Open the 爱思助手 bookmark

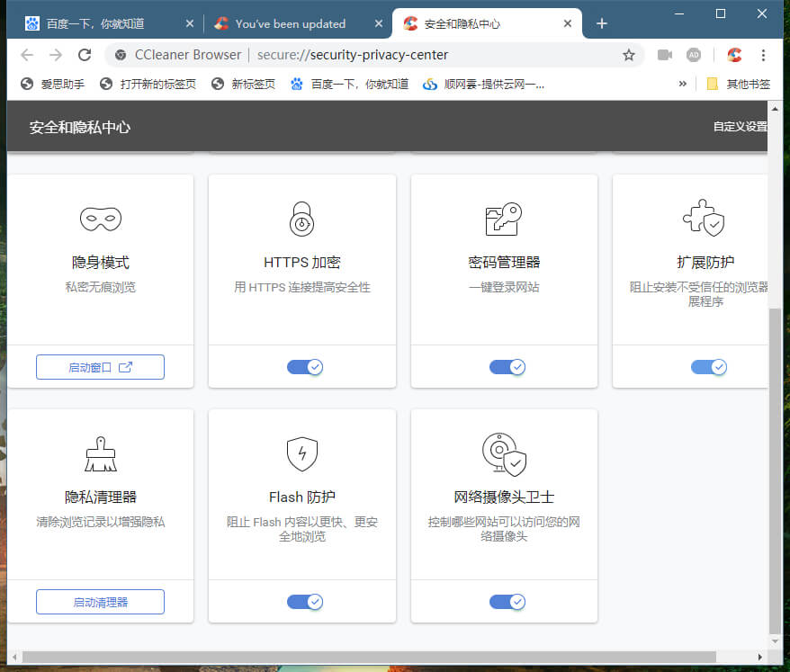52,85
